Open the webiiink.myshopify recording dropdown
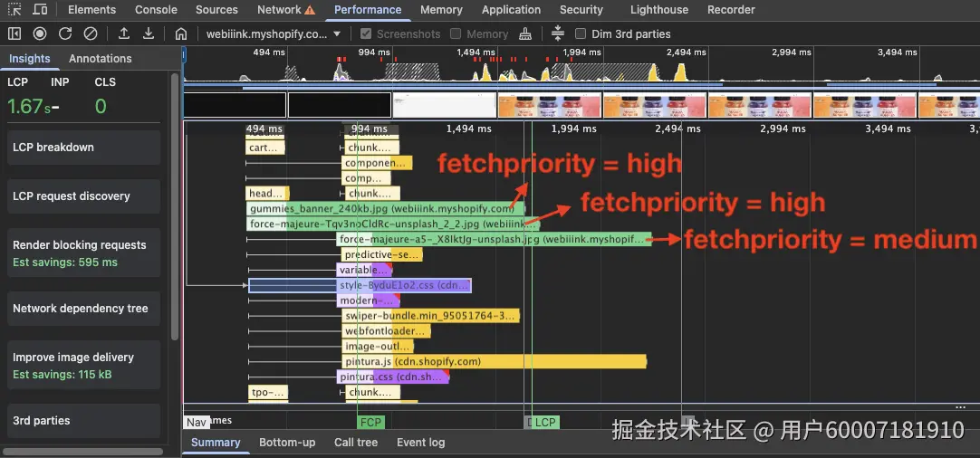This screenshot has width=980, height=458. click(x=274, y=33)
